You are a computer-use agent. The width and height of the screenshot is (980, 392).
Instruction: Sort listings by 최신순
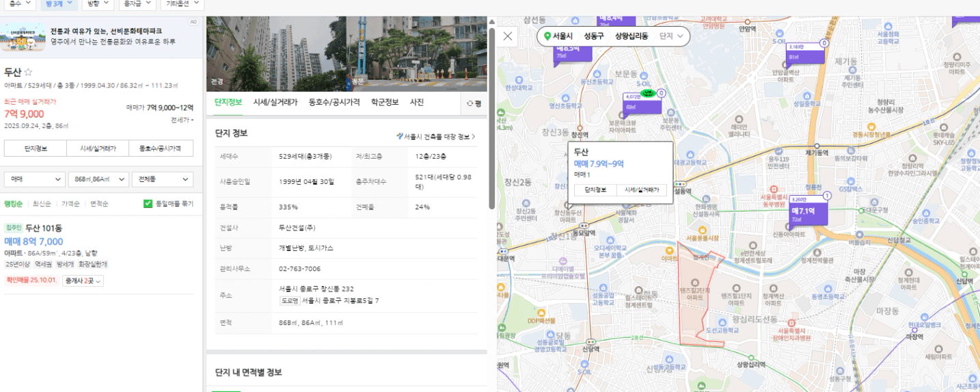pyautogui.click(x=42, y=203)
